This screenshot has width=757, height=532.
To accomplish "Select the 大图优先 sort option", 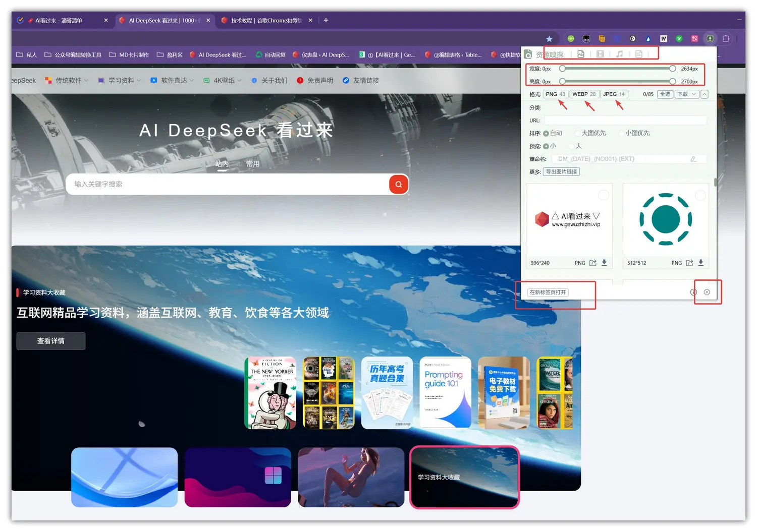I will click(x=578, y=133).
